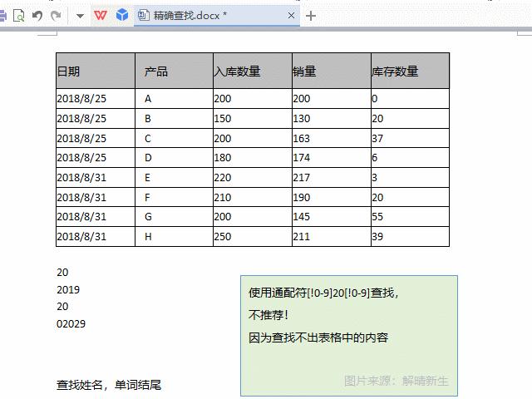Click the 销量 header cell
The height and width of the screenshot is (399, 532).
[332, 71]
